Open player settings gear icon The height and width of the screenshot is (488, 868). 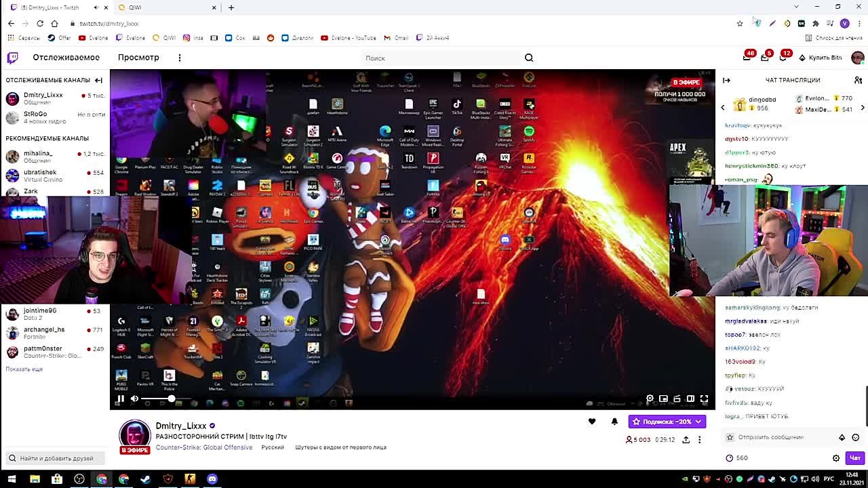click(650, 399)
